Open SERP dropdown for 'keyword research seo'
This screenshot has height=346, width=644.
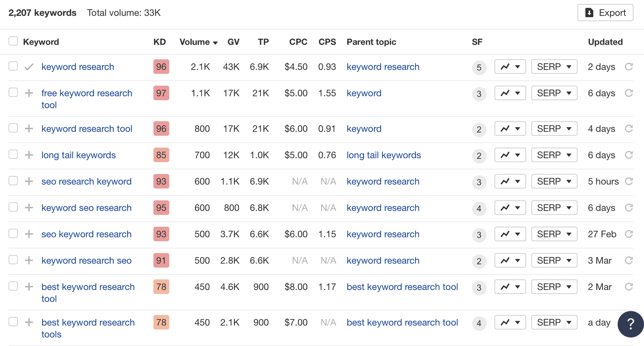click(x=554, y=261)
